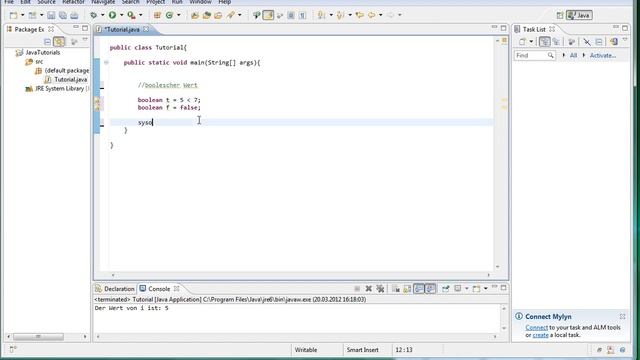Fold the main method in editor
Image resolution: width=640 pixels, height=360 pixels.
(106, 62)
